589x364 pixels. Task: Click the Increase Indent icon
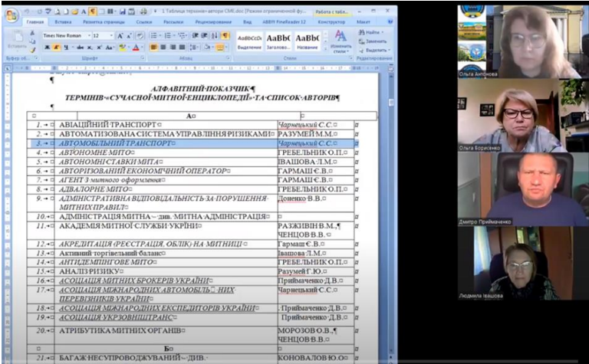pos(204,36)
